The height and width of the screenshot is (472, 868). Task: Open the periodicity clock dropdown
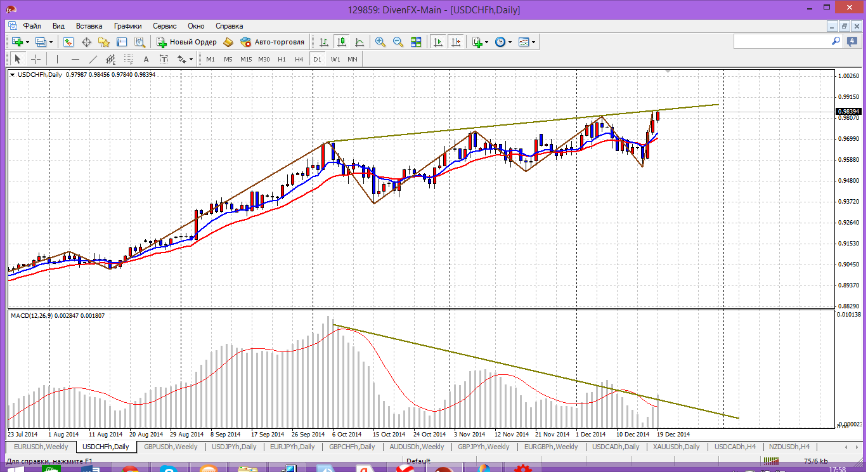(510, 42)
